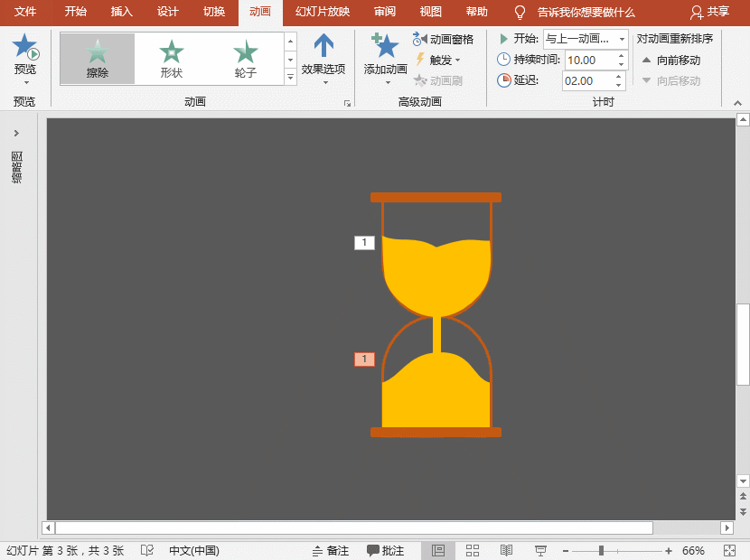The height and width of the screenshot is (560, 750).
Task: Click Move Earlier (向前移动)
Action: (671, 61)
